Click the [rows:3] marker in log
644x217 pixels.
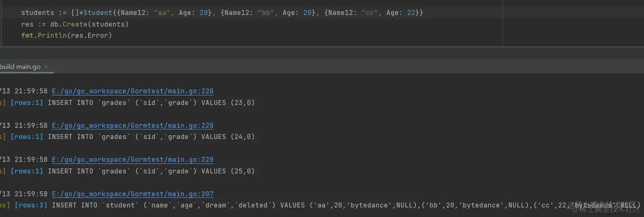point(31,205)
